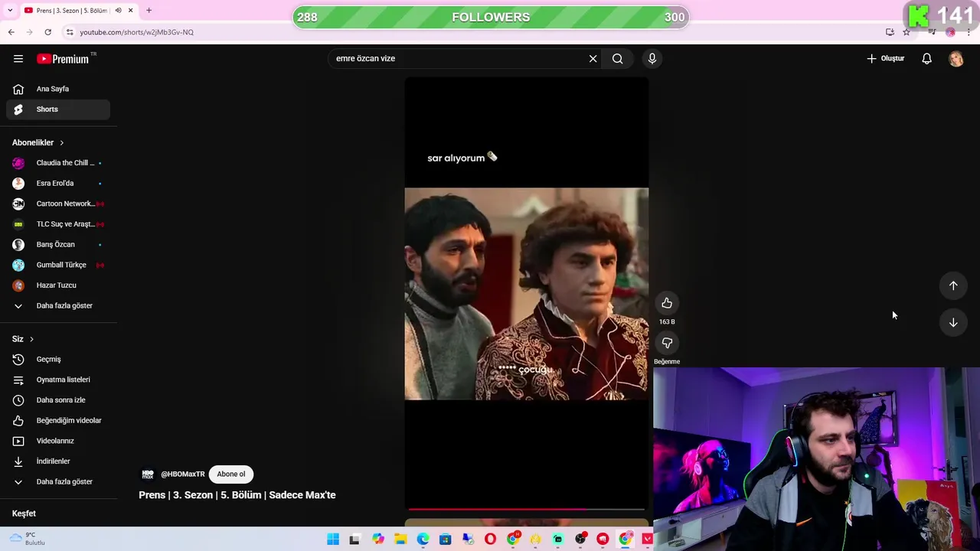Launch Microsoft Edge from taskbar
980x551 pixels.
tap(423, 540)
